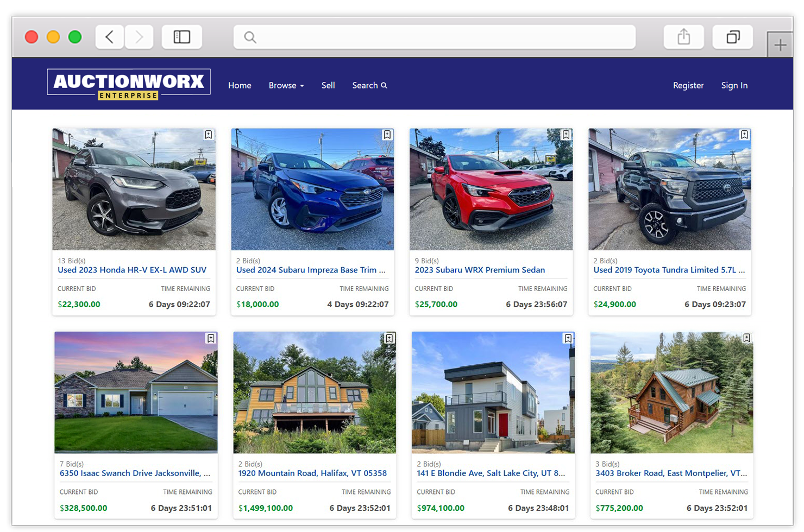Screen dimensions: 804x532
Task: Open the Jacksonville house photo
Action: pos(136,392)
